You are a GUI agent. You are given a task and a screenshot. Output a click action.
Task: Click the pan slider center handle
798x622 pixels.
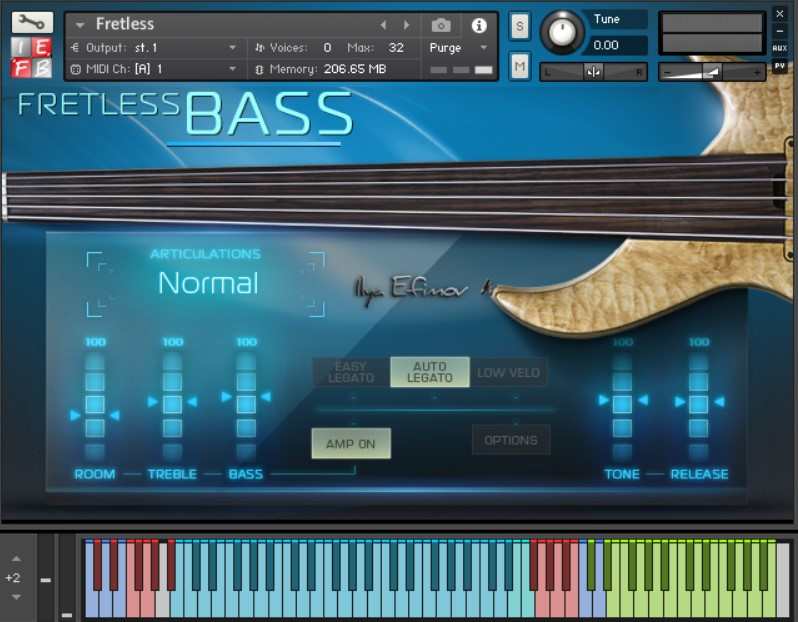click(593, 72)
